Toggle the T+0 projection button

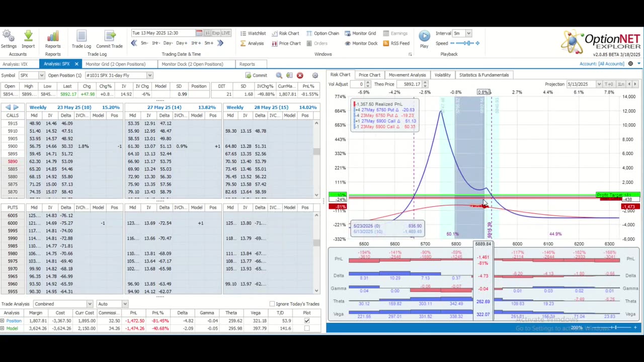click(609, 84)
